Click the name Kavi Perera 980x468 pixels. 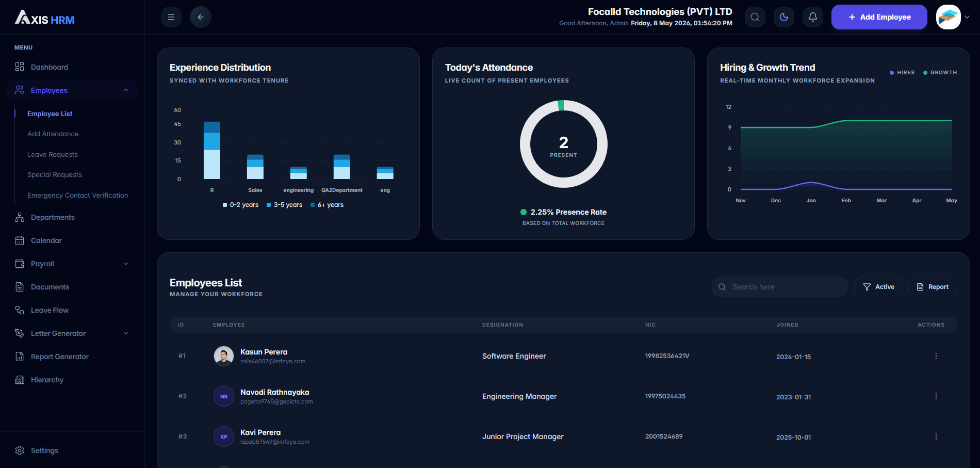tap(260, 432)
